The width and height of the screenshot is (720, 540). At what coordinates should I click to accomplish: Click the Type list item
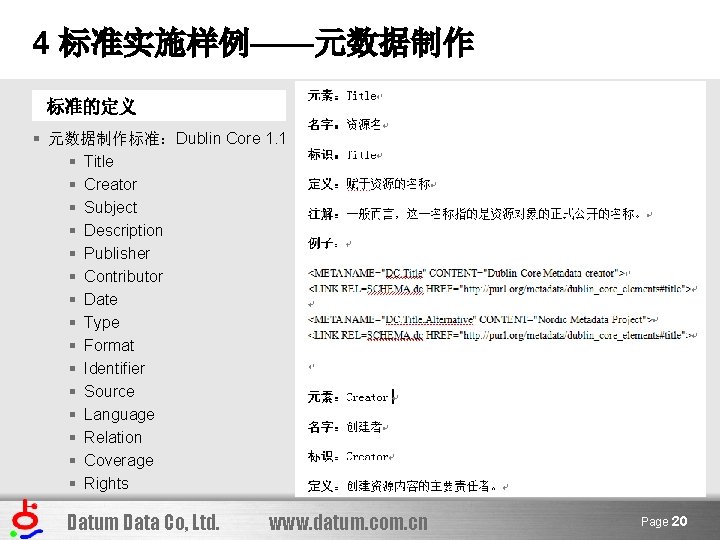pos(101,322)
